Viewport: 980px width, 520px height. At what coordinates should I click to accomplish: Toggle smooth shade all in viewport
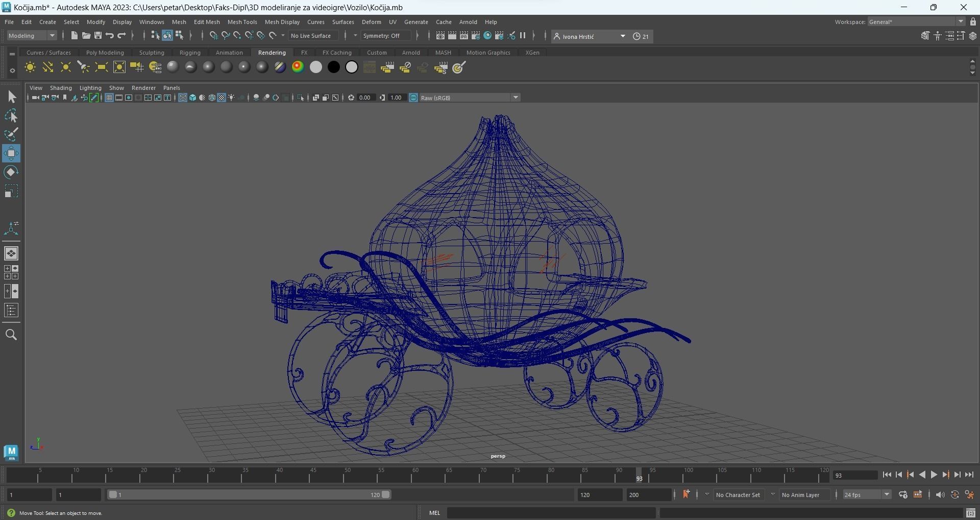point(192,98)
